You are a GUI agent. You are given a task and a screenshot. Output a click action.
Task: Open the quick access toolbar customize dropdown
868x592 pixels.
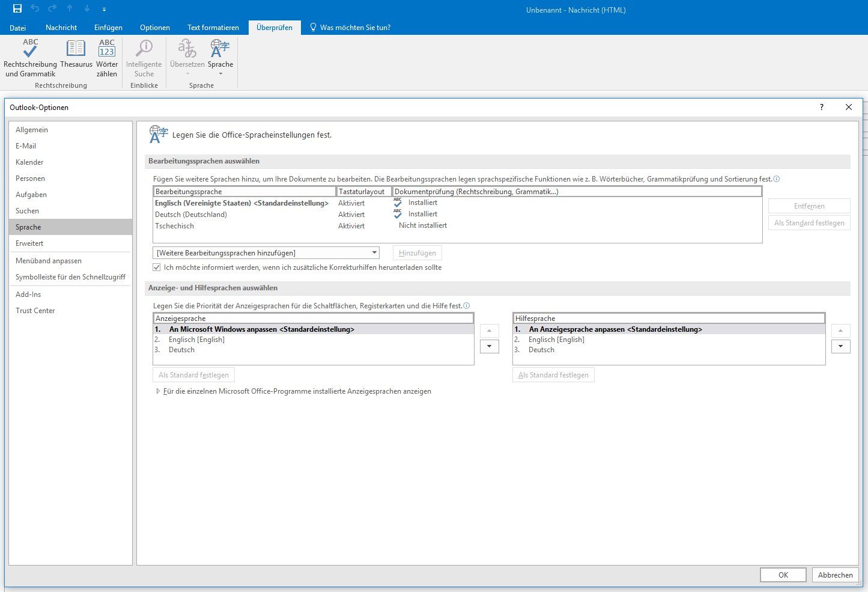104,9
